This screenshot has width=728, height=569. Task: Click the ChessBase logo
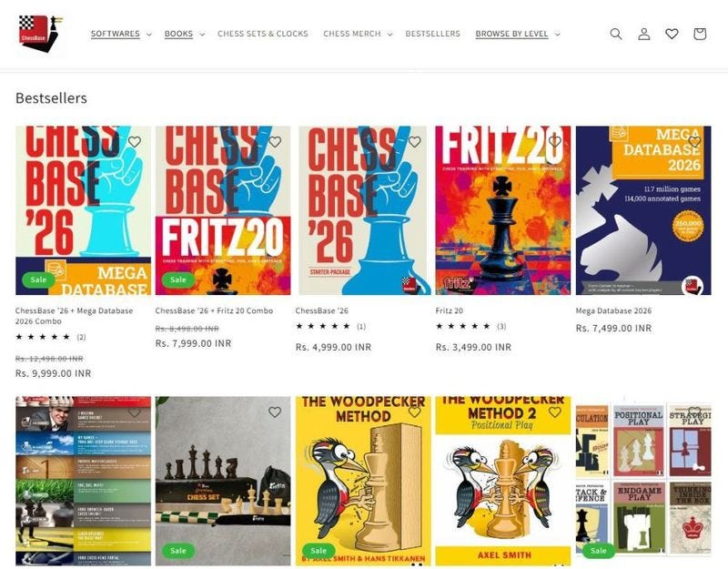pos(41,35)
